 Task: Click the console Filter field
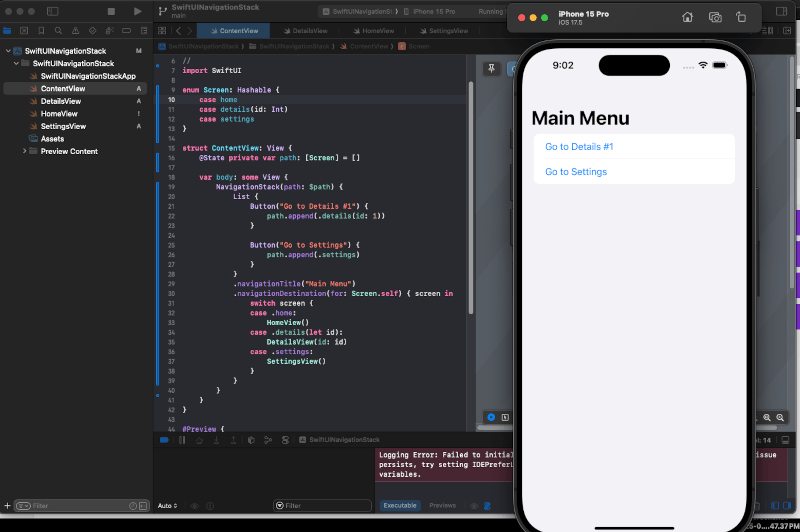pyautogui.click(x=322, y=505)
